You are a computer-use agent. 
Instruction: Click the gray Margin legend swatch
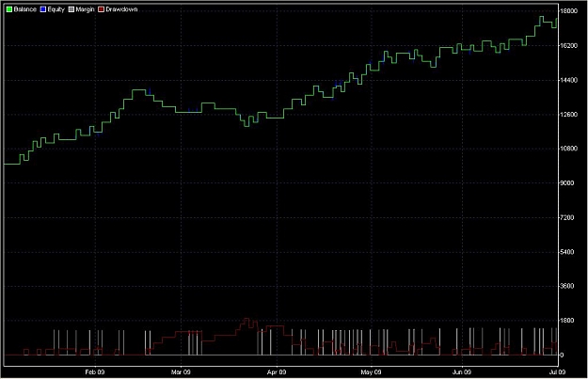[x=72, y=9]
